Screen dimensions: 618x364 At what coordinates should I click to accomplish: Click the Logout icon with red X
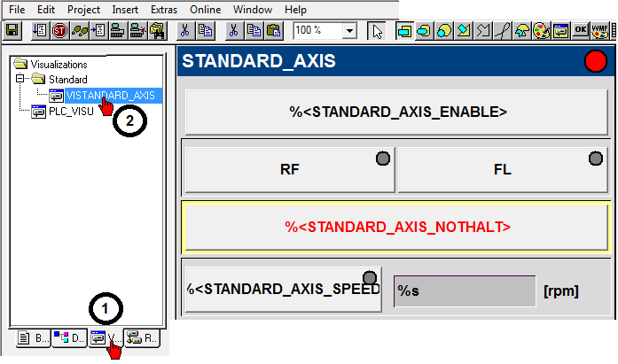pyautogui.click(x=138, y=31)
